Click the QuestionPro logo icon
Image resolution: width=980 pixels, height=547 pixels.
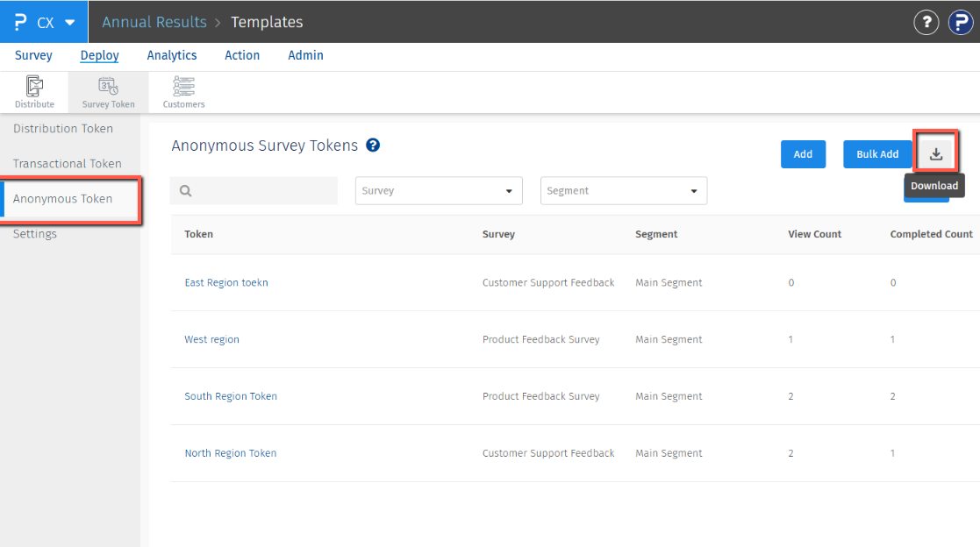21,22
